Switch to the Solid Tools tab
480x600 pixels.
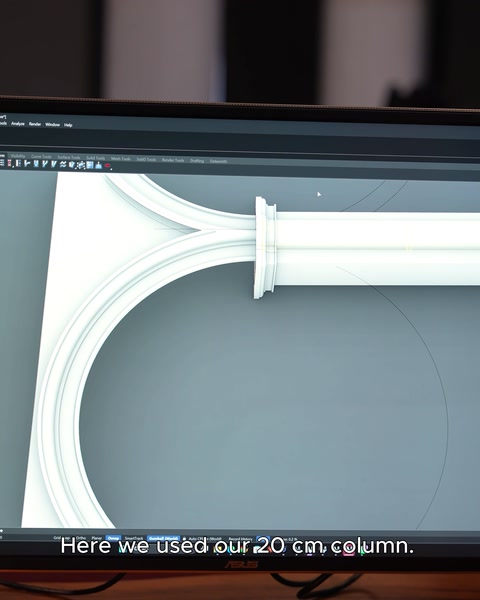pos(95,158)
